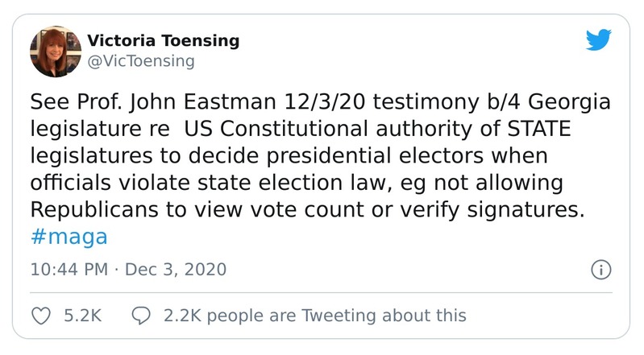This screenshot has height=355, width=644.
Task: Follow the #maga hashtag link
Action: click(x=69, y=237)
